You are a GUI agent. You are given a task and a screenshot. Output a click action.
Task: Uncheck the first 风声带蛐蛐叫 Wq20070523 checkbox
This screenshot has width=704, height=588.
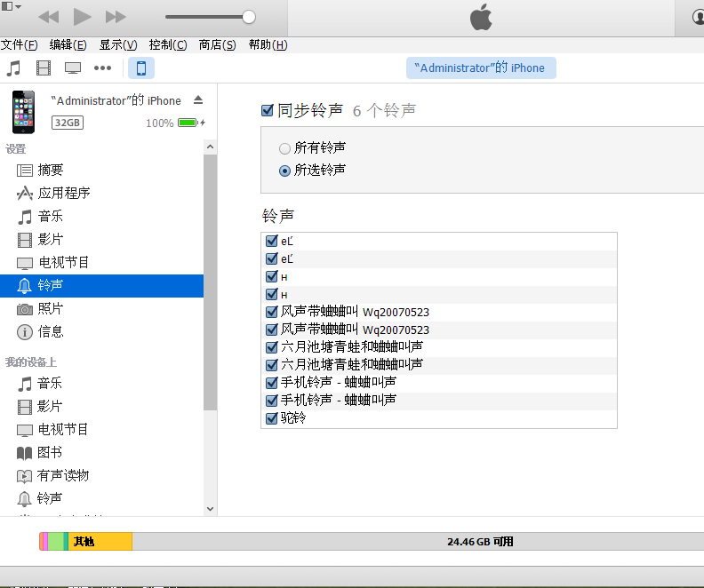(x=272, y=312)
